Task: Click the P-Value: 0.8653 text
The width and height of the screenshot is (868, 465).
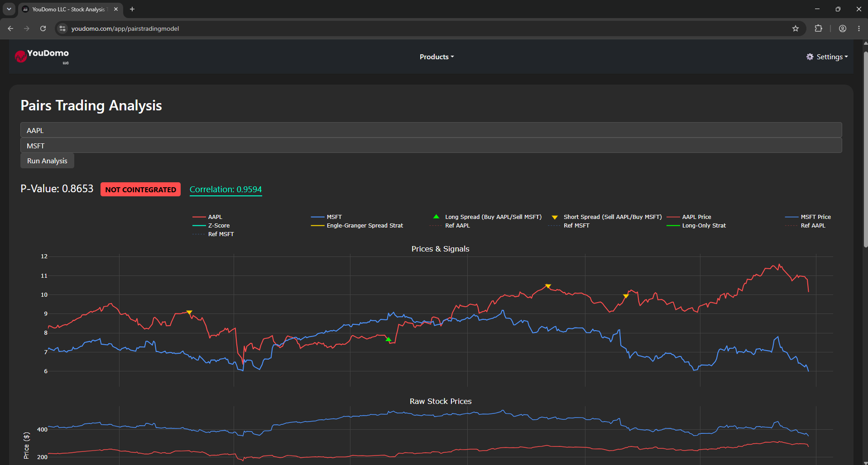Action: point(57,189)
